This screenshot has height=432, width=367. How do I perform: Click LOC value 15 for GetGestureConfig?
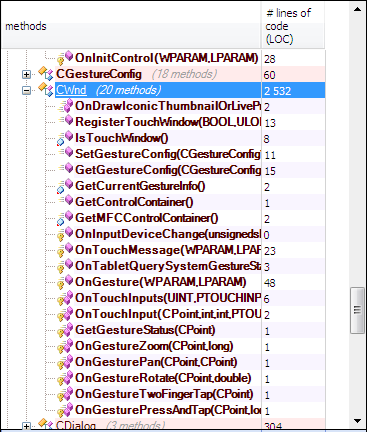(270, 171)
